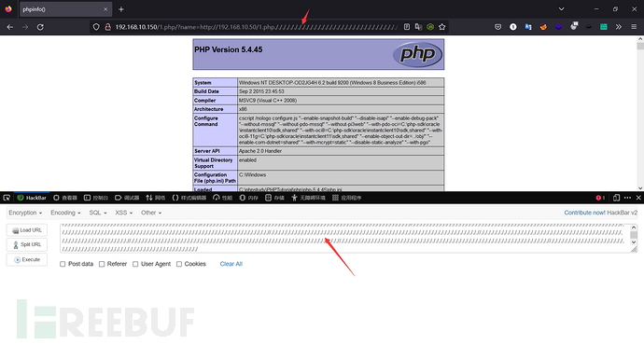Enable the Post data checkbox
The height and width of the screenshot is (345, 644).
point(63,264)
